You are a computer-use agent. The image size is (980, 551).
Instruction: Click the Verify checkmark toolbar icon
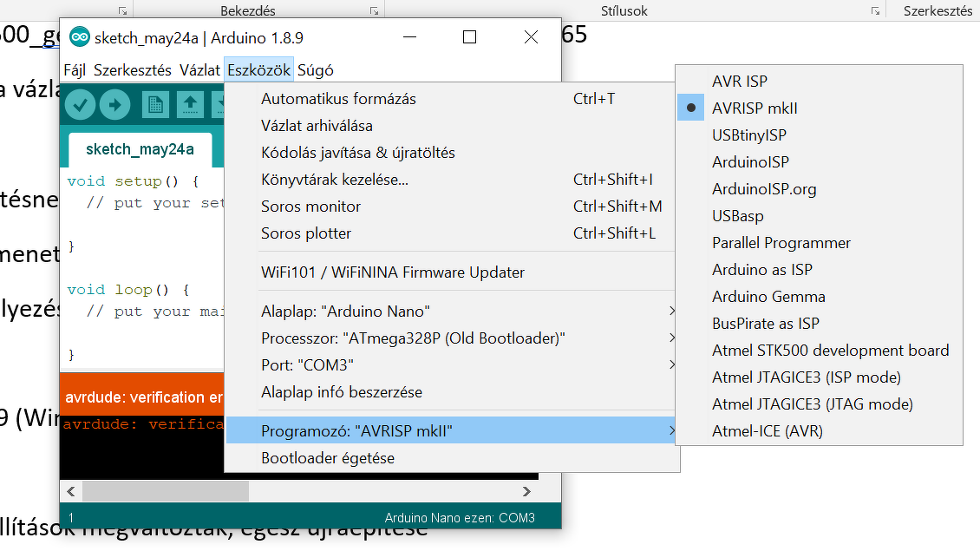(x=80, y=104)
